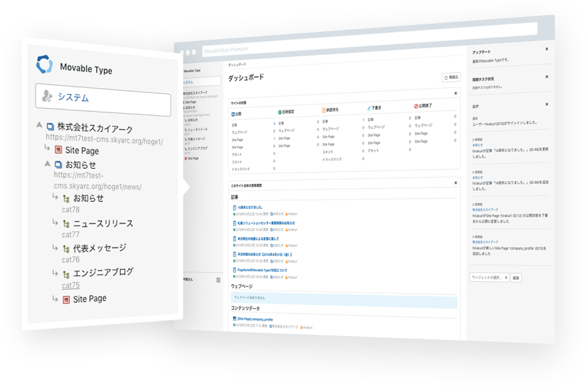Open the 札幌ソリューションセンター article link
This screenshot has width=588, height=387.
point(267,223)
